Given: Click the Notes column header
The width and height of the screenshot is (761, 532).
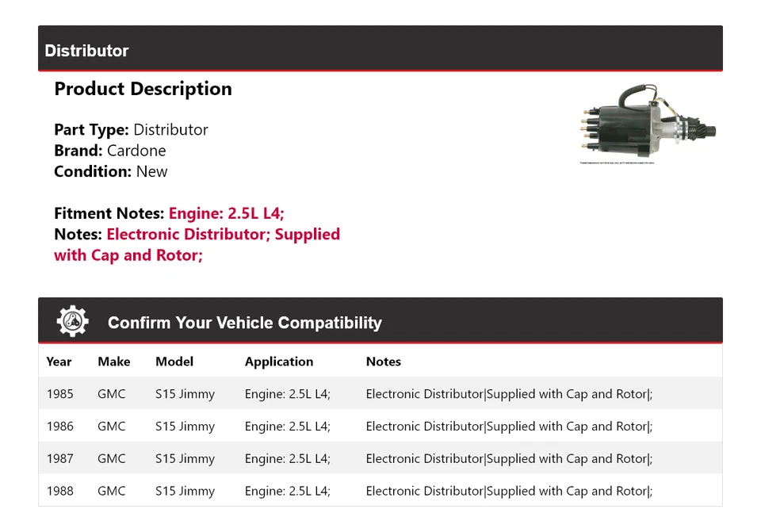Looking at the screenshot, I should coord(384,362).
